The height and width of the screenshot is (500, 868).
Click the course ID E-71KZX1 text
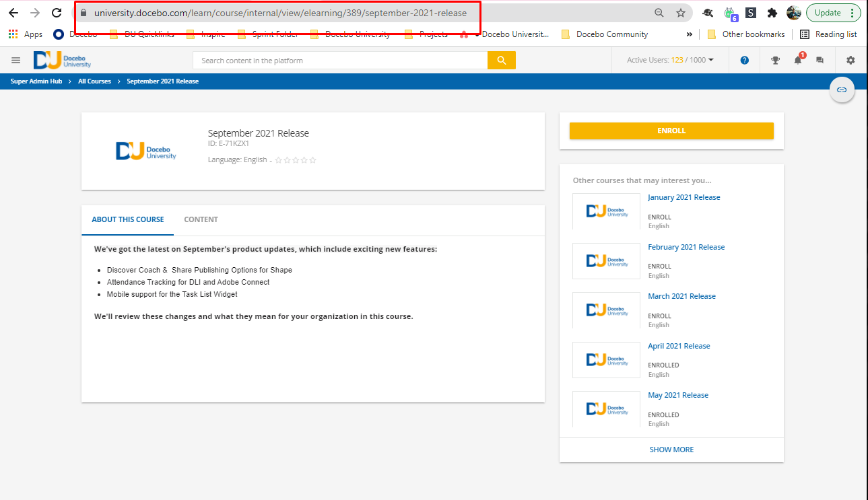coord(229,143)
